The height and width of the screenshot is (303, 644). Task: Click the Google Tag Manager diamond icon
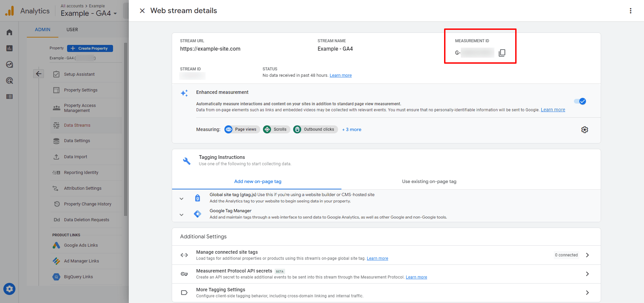(198, 214)
